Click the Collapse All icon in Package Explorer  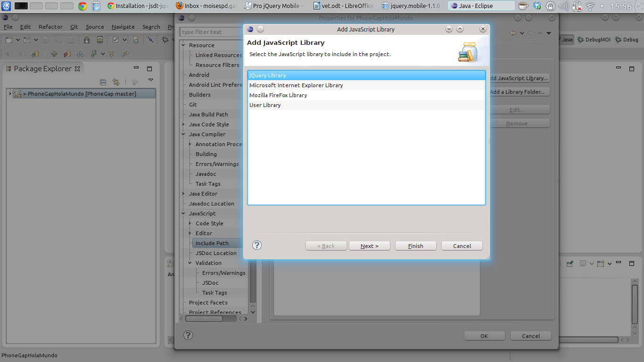pos(103,82)
